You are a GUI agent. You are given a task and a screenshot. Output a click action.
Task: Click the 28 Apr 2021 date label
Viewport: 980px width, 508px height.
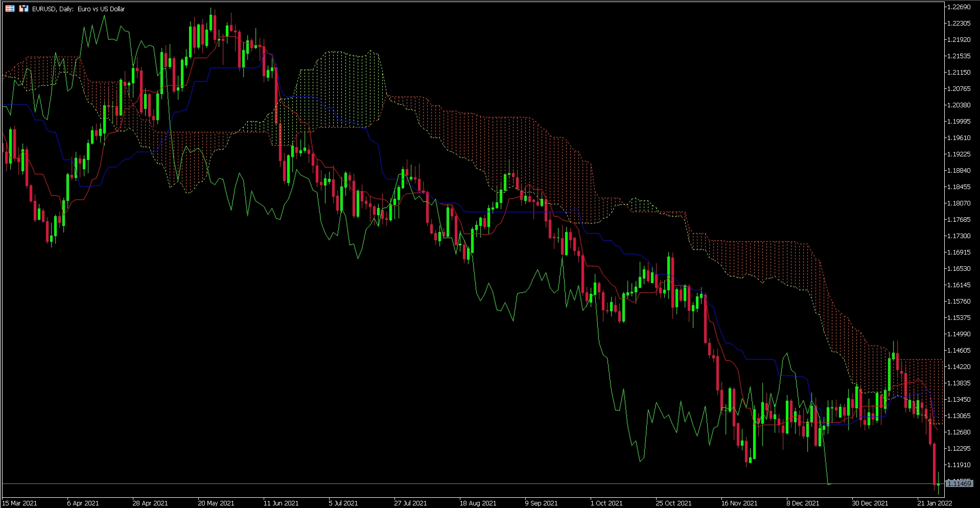pyautogui.click(x=150, y=503)
